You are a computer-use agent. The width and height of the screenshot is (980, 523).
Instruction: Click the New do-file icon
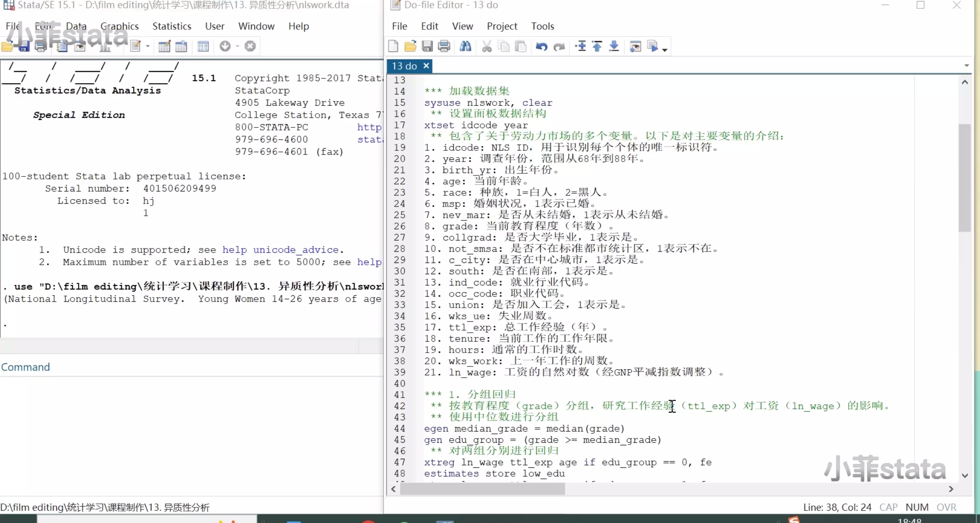tap(393, 46)
